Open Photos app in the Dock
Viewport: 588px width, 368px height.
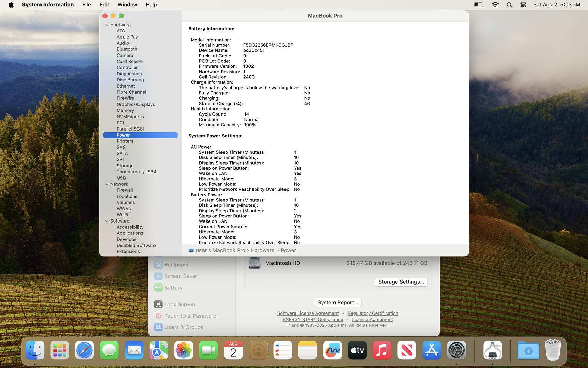click(184, 350)
